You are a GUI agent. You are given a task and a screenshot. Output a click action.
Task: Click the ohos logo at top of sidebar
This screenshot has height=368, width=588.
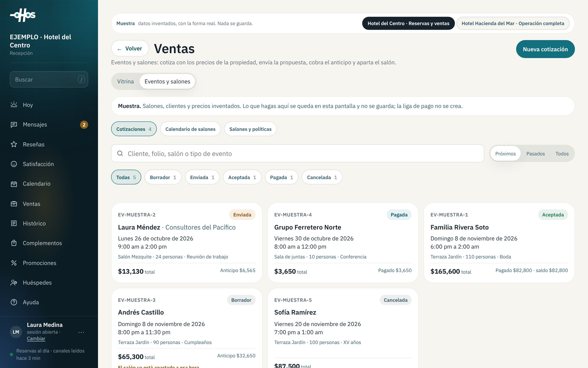click(23, 15)
